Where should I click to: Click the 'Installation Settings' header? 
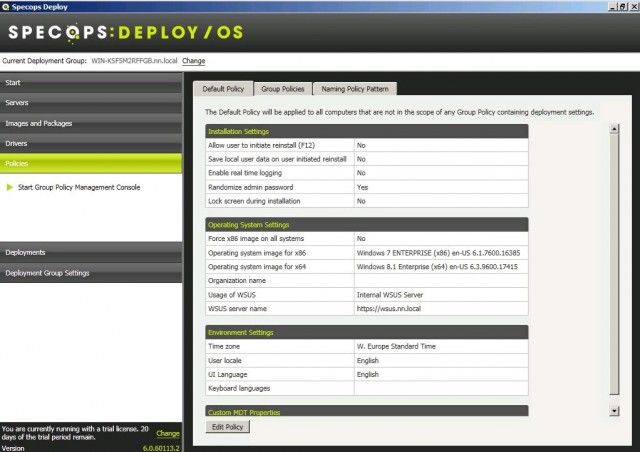coord(367,131)
